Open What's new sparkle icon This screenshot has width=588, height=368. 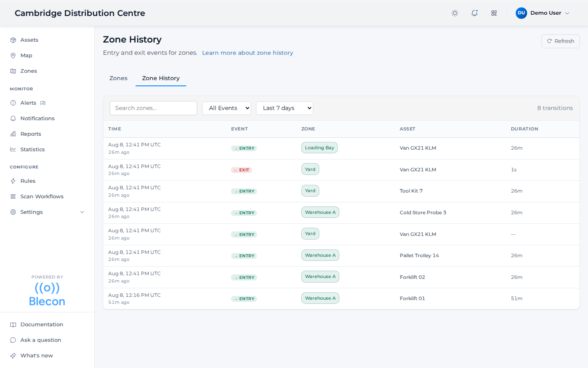click(x=13, y=355)
